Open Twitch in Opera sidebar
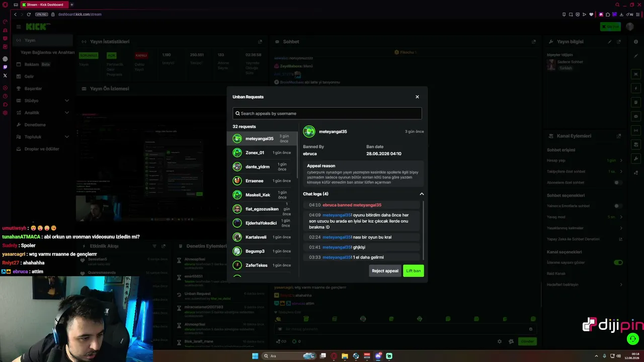Image resolution: width=644 pixels, height=362 pixels. tap(5, 67)
